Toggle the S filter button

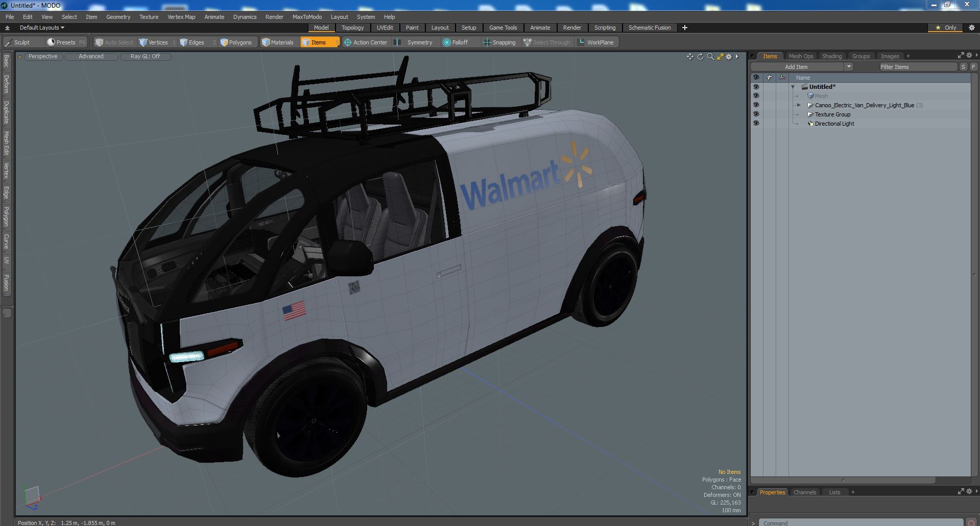point(963,67)
